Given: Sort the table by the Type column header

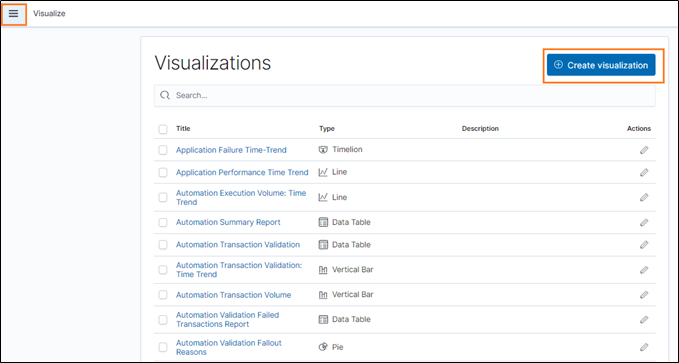Looking at the screenshot, I should coord(327,129).
